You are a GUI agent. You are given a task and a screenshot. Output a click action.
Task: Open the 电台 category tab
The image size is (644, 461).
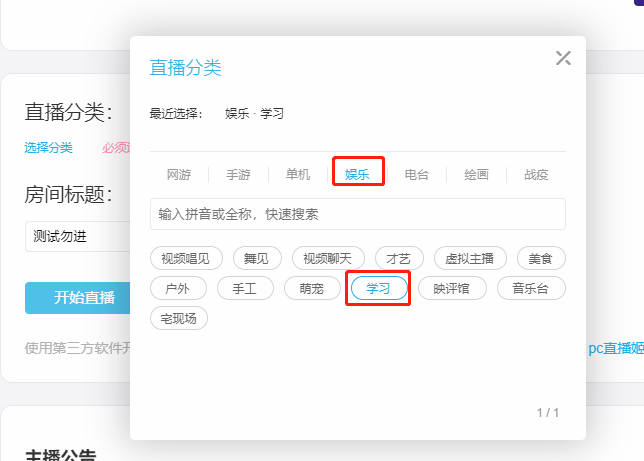click(x=417, y=175)
